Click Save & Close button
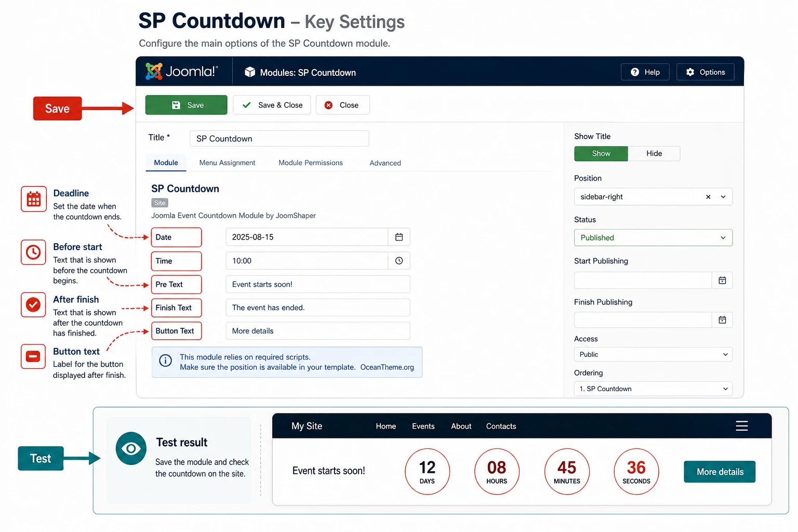 pyautogui.click(x=272, y=105)
